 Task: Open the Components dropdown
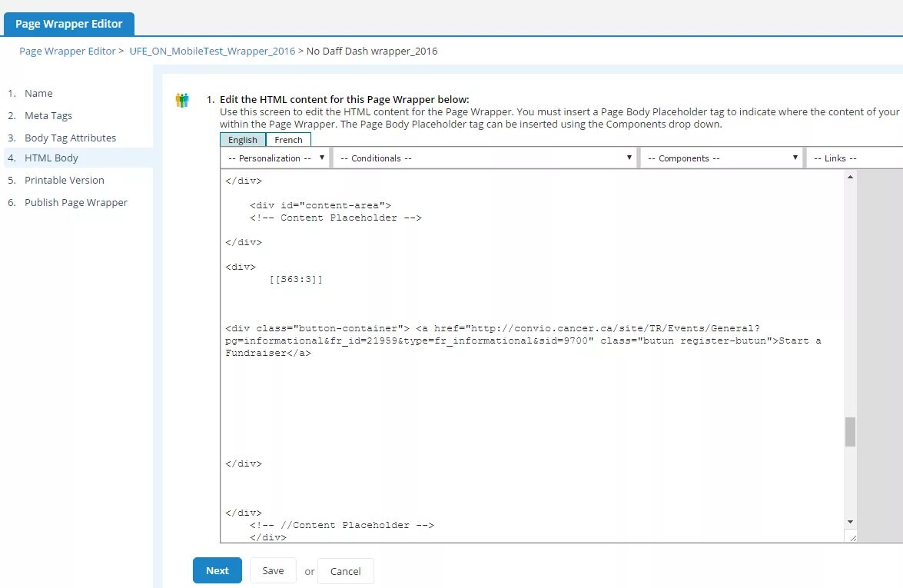pyautogui.click(x=722, y=158)
